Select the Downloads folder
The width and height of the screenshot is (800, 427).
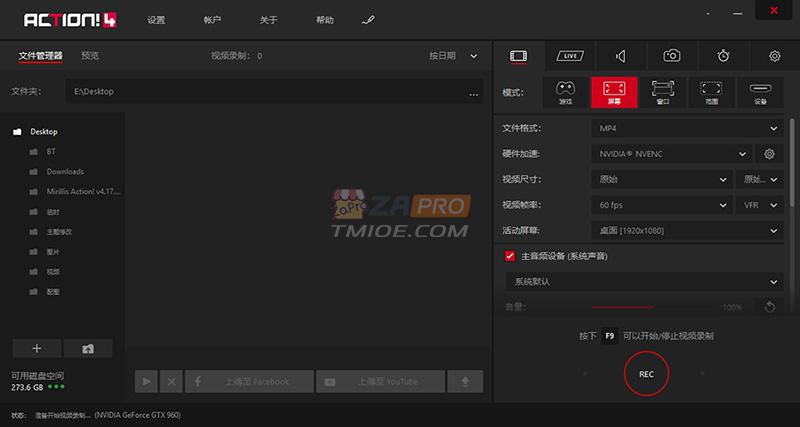click(x=65, y=171)
